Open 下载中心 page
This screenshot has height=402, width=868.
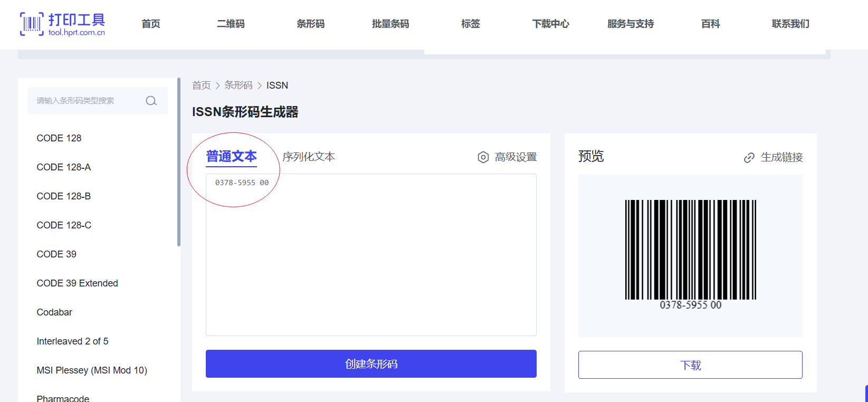pyautogui.click(x=551, y=24)
